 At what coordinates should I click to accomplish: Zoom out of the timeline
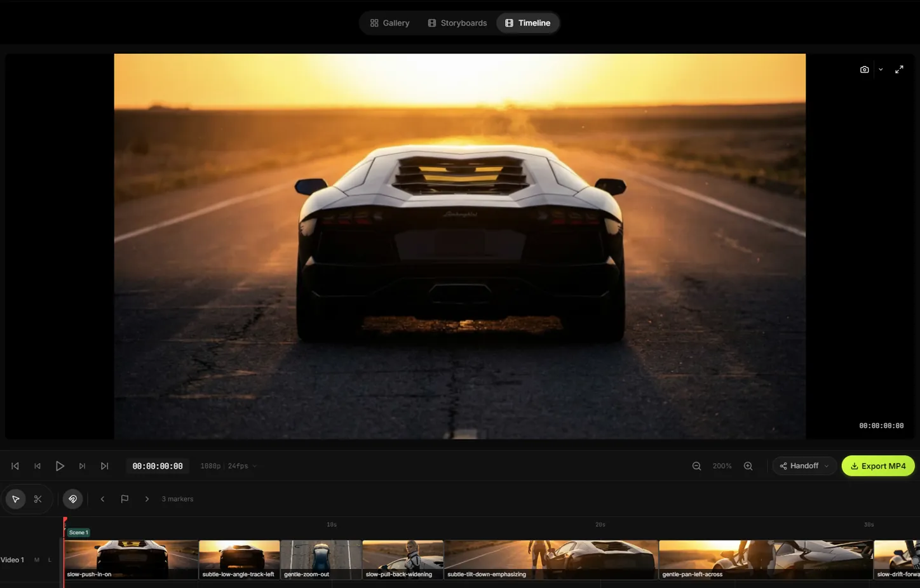click(696, 465)
